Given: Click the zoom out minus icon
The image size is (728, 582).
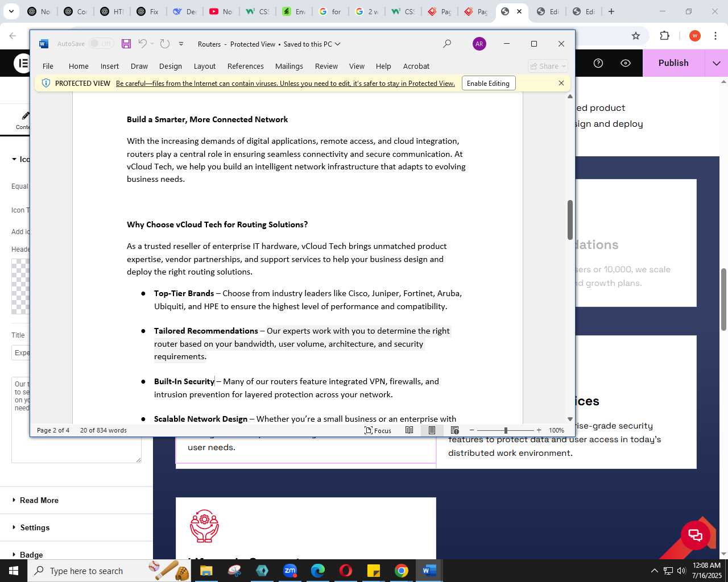Looking at the screenshot, I should pos(471,430).
